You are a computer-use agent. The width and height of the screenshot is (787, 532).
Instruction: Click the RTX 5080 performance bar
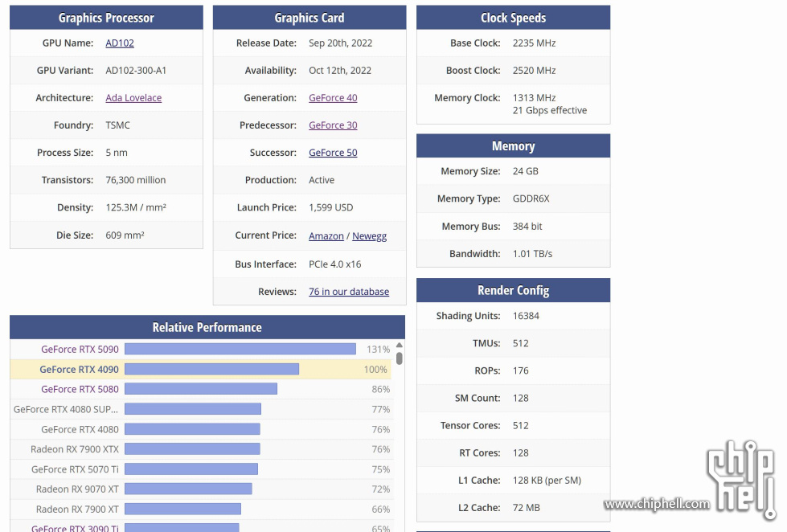click(x=201, y=389)
